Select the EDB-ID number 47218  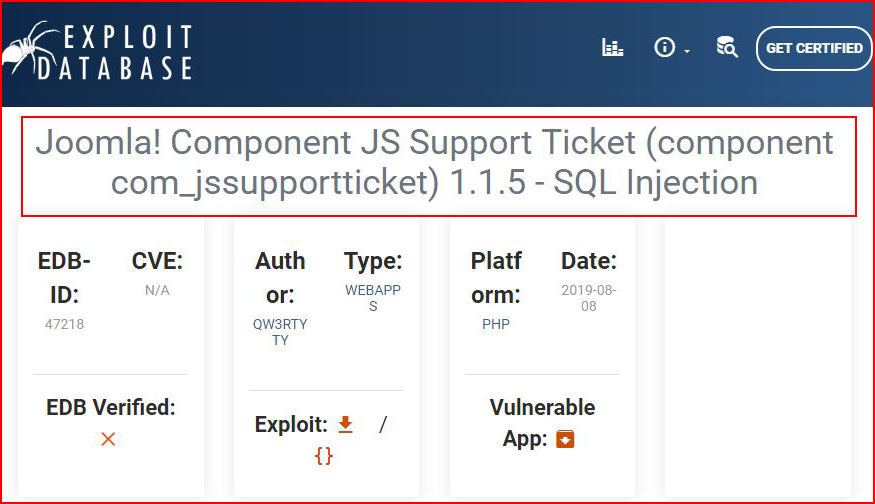tap(64, 324)
